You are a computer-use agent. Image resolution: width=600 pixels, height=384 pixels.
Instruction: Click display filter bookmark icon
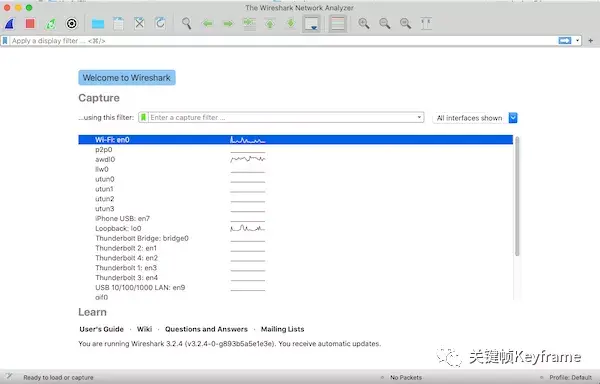point(5,41)
